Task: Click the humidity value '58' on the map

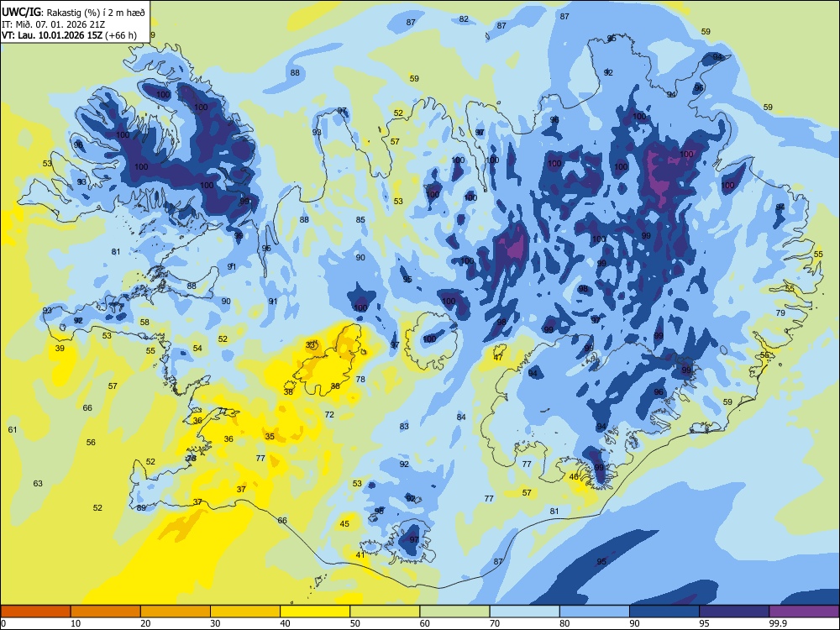Action: click(144, 322)
